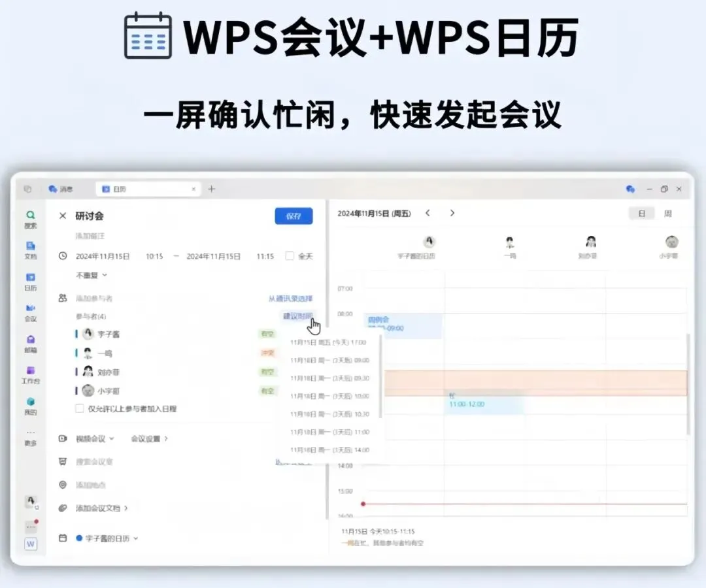Expand 会议设置

pyautogui.click(x=150, y=438)
